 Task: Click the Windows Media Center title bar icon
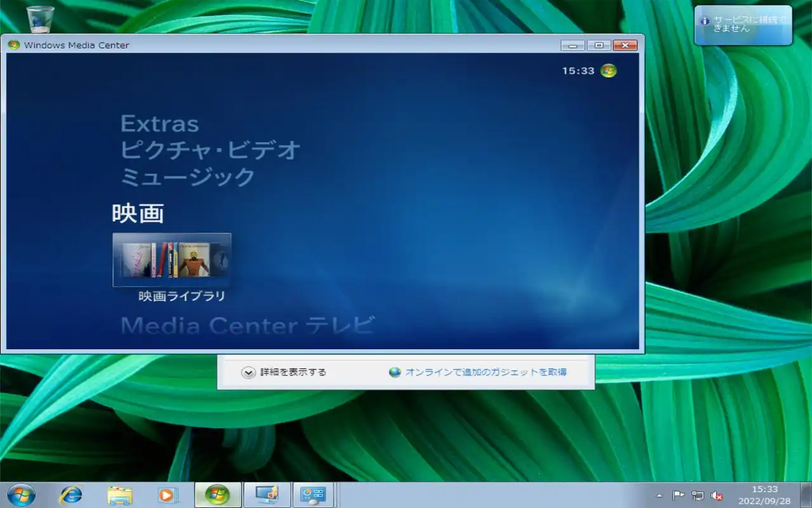pyautogui.click(x=13, y=45)
